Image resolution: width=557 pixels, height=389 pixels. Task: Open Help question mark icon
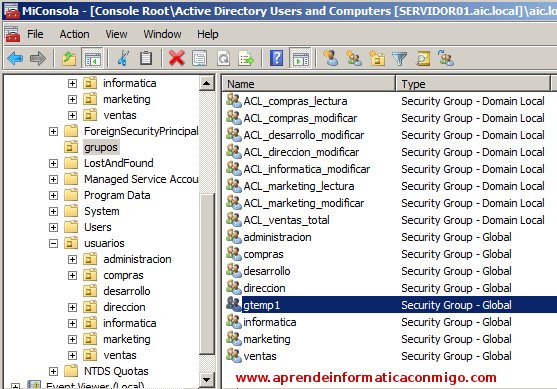[277, 58]
